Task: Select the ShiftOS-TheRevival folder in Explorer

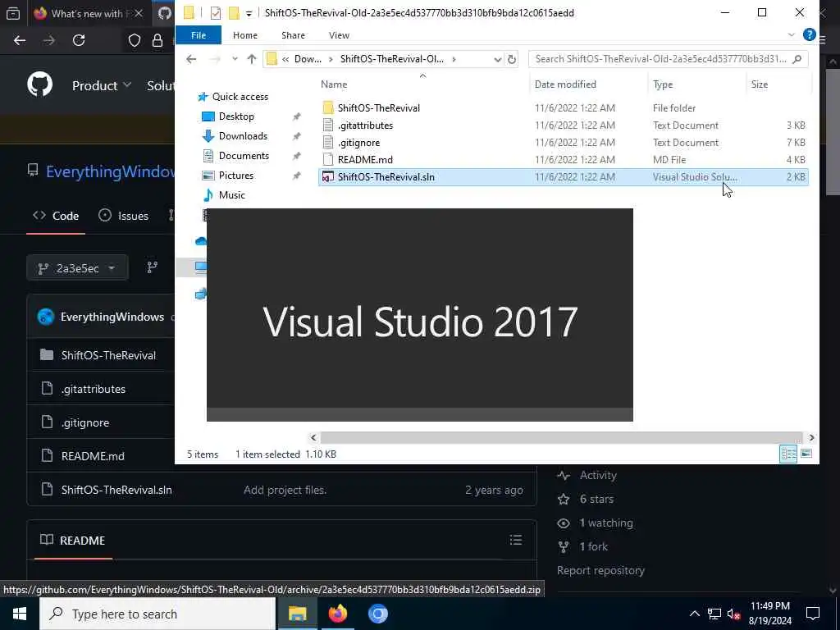Action: tap(378, 108)
